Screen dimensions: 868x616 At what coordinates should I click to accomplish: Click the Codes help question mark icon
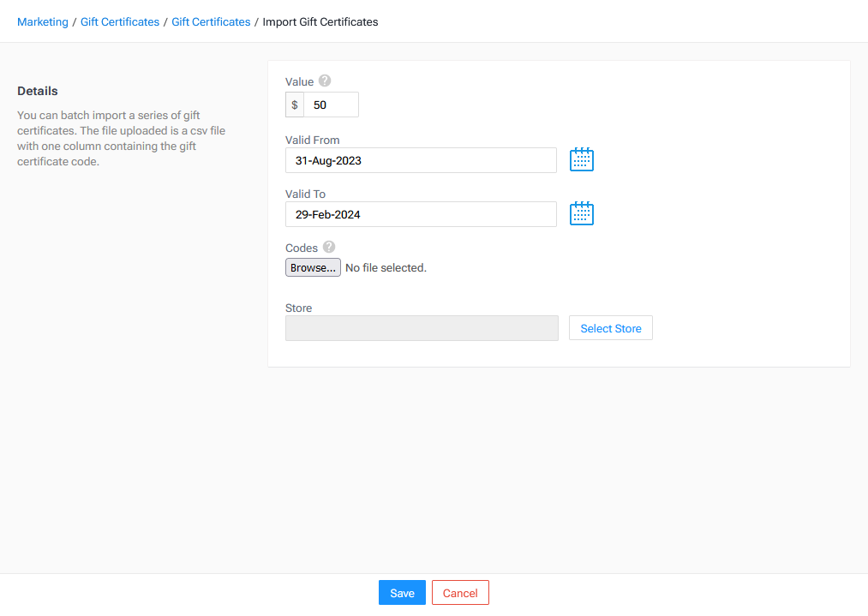pos(328,247)
